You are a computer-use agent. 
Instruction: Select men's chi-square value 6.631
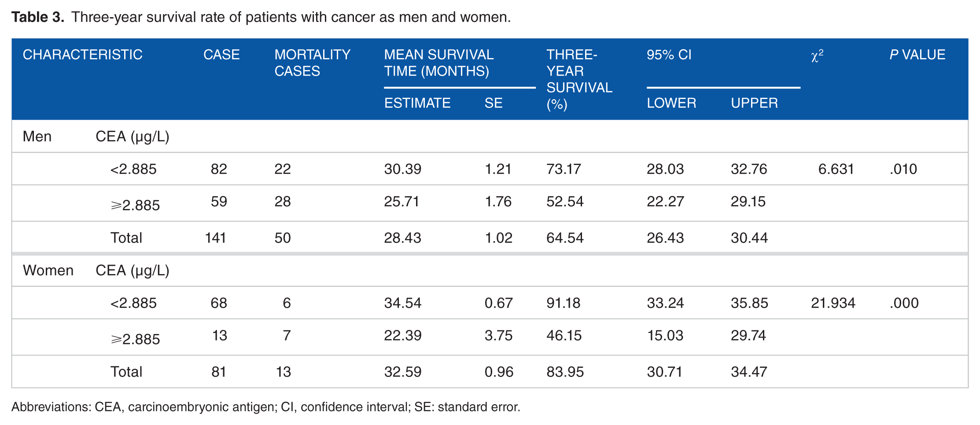(x=836, y=169)
